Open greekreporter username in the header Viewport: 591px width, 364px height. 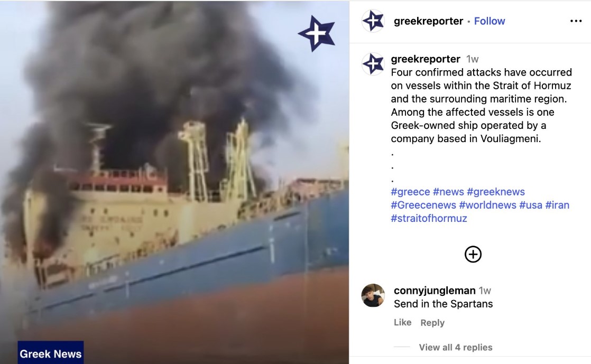click(x=428, y=21)
